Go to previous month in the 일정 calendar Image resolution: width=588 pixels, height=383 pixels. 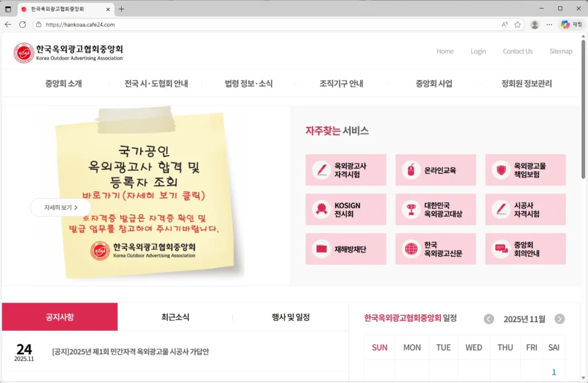click(489, 319)
